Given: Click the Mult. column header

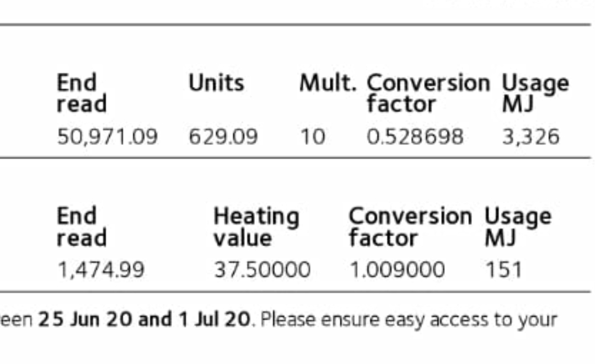Looking at the screenshot, I should click(x=328, y=83).
